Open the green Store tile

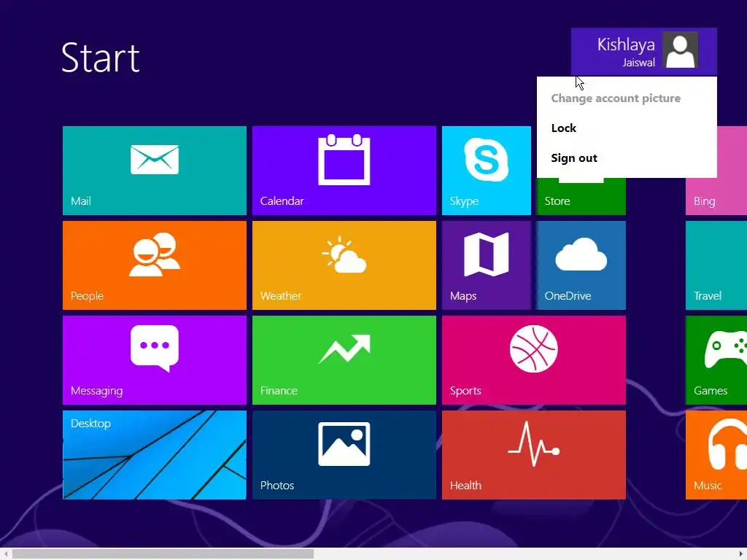coord(581,196)
